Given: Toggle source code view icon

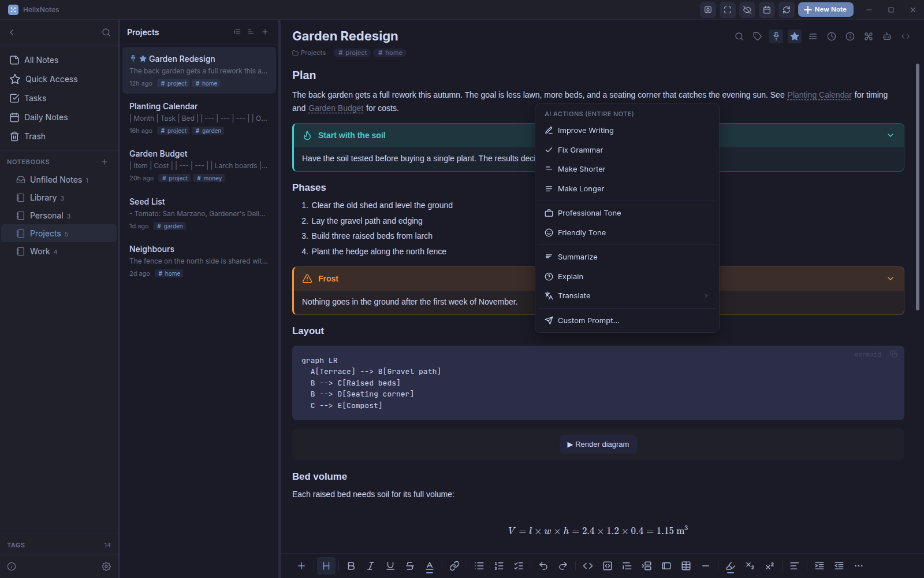Looking at the screenshot, I should pyautogui.click(x=906, y=36).
